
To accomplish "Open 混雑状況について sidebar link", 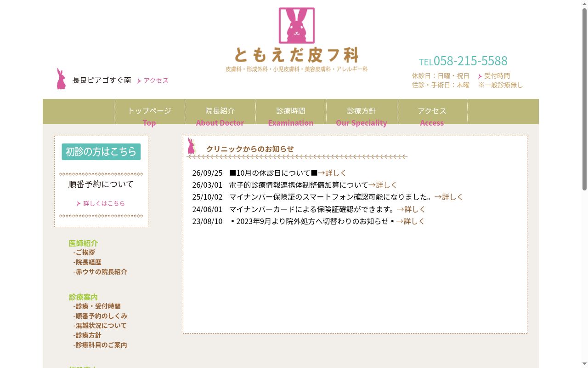I will 100,326.
